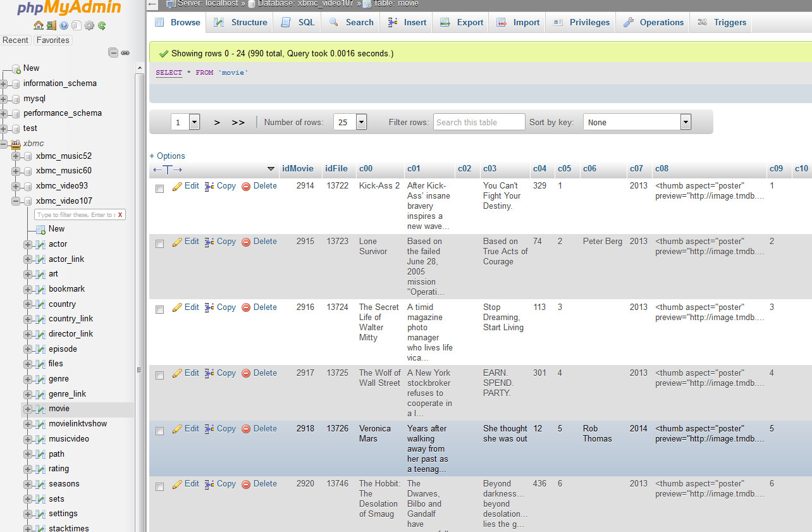Click the movie table icon in the tree
Image resolution: width=812 pixels, height=532 pixels.
40,409
